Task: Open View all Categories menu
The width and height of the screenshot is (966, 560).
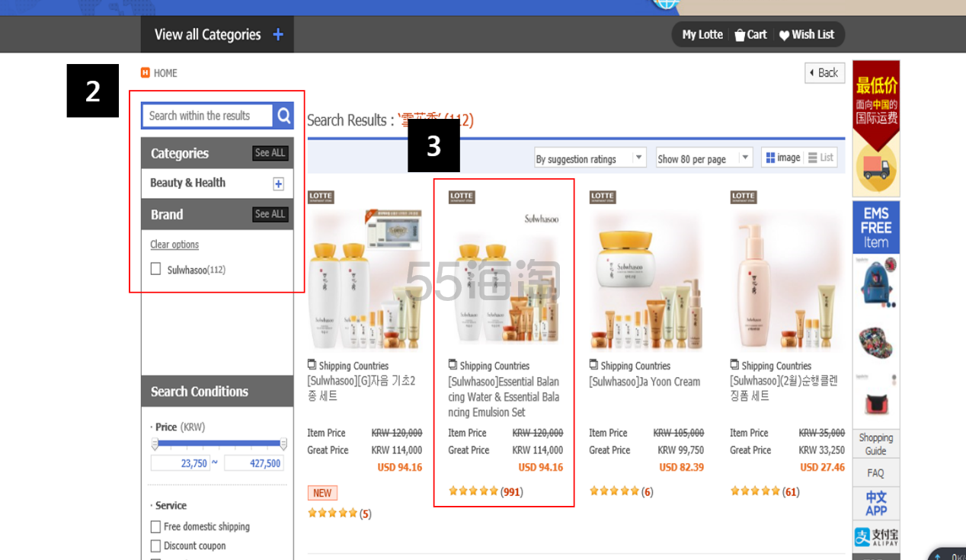Action: point(218,35)
